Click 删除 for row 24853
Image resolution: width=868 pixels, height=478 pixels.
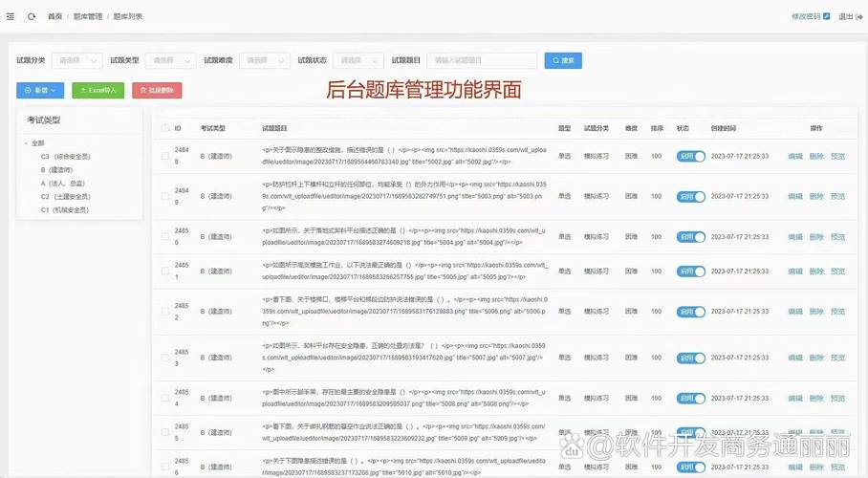click(816, 358)
